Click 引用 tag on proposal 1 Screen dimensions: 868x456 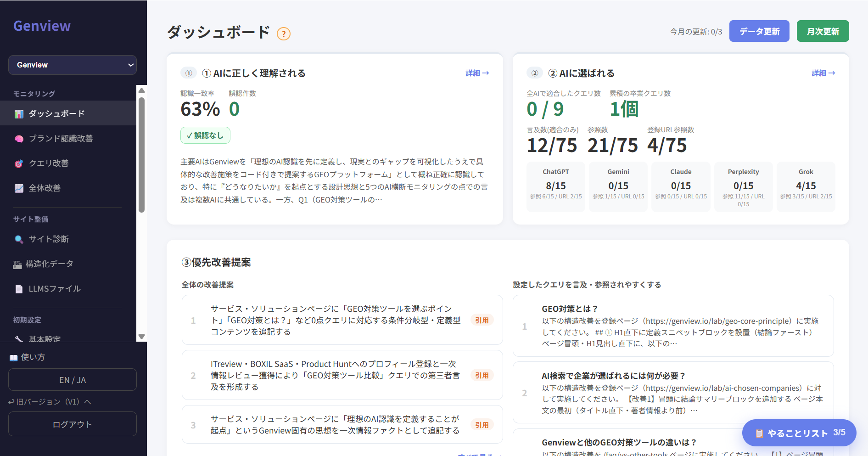(x=482, y=320)
